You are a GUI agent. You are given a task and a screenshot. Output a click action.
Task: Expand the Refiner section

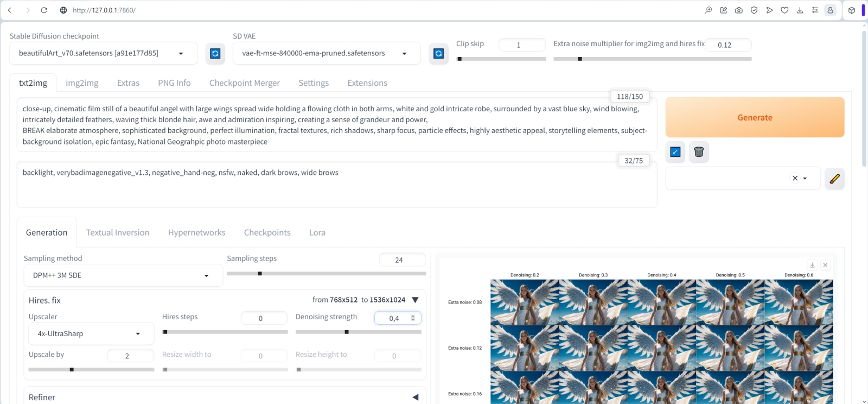pos(415,397)
